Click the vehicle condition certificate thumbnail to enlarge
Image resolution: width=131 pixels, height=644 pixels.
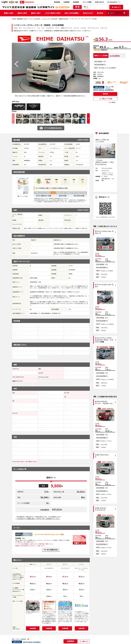(x=23, y=186)
